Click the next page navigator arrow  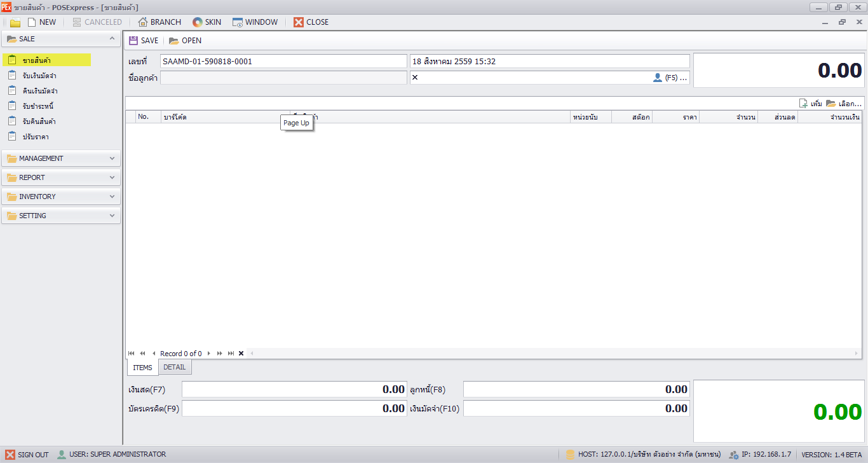coord(220,354)
